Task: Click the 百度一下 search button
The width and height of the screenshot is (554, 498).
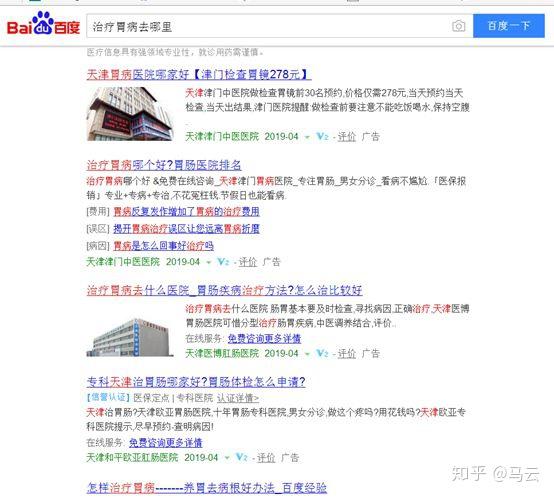Action: 509,26
